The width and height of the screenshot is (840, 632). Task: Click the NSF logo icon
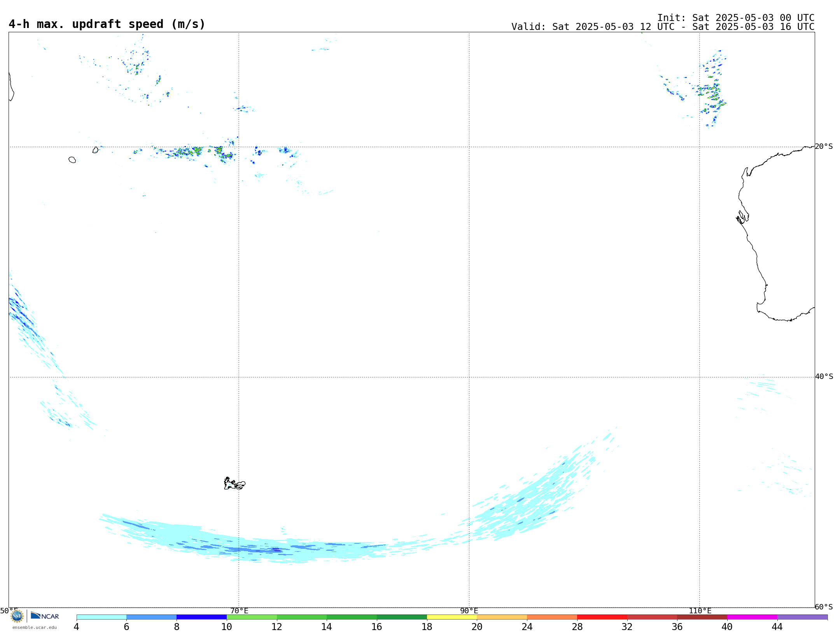[17, 616]
